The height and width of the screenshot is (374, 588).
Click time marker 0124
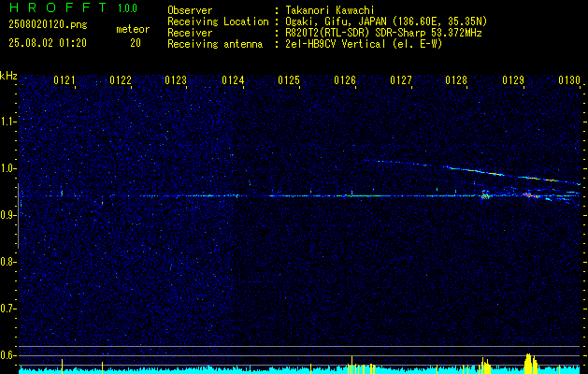pyautogui.click(x=233, y=80)
